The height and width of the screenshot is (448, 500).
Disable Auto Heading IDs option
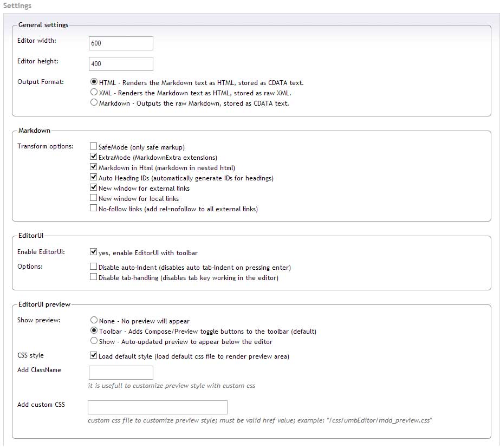tap(93, 177)
